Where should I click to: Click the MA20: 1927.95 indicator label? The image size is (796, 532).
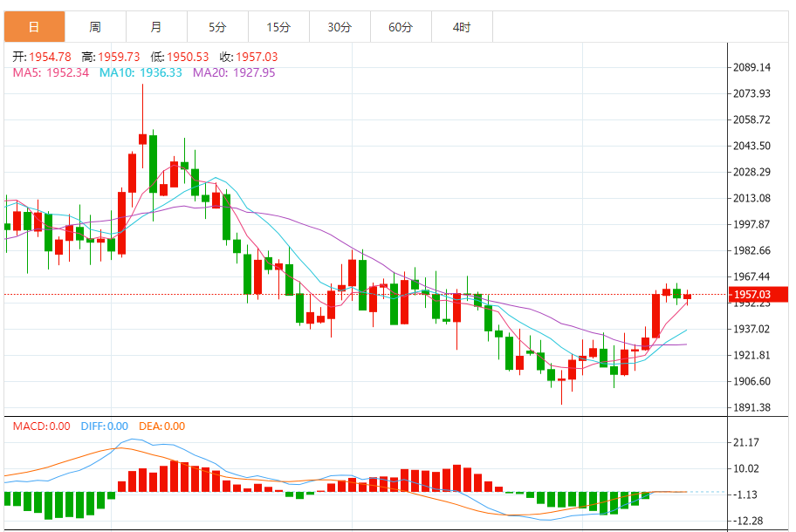pos(234,72)
